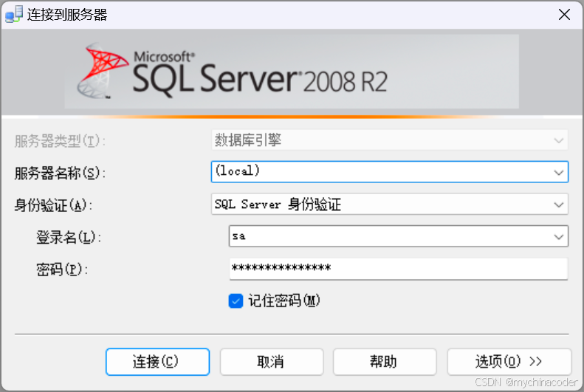Image resolution: width=584 pixels, height=392 pixels.
Task: Click the 连接(C) button
Action: pos(157,362)
